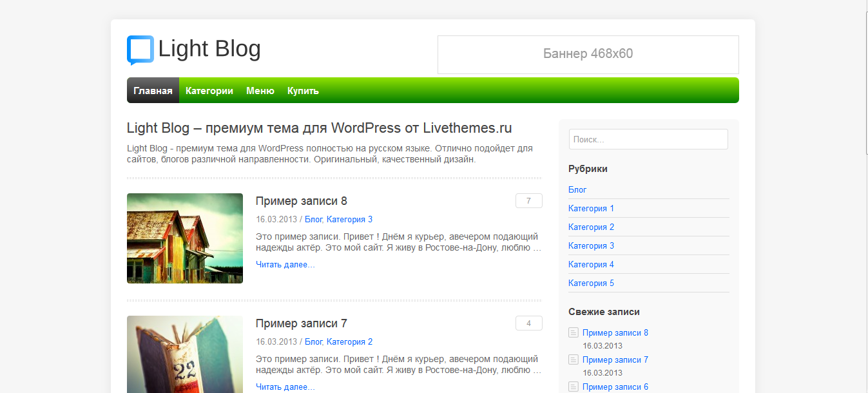Click the book thumbnail of post 7

click(x=185, y=354)
